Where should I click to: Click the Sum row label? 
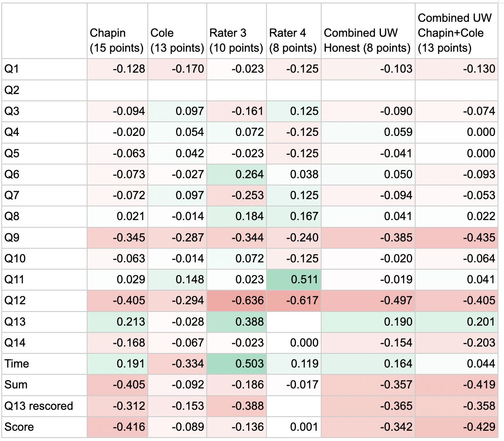pos(44,385)
